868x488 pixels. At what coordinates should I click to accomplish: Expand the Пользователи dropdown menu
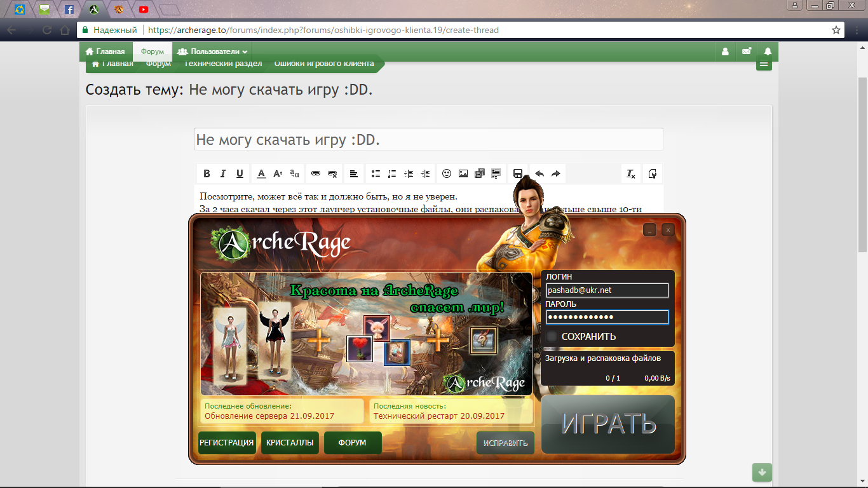tap(212, 51)
